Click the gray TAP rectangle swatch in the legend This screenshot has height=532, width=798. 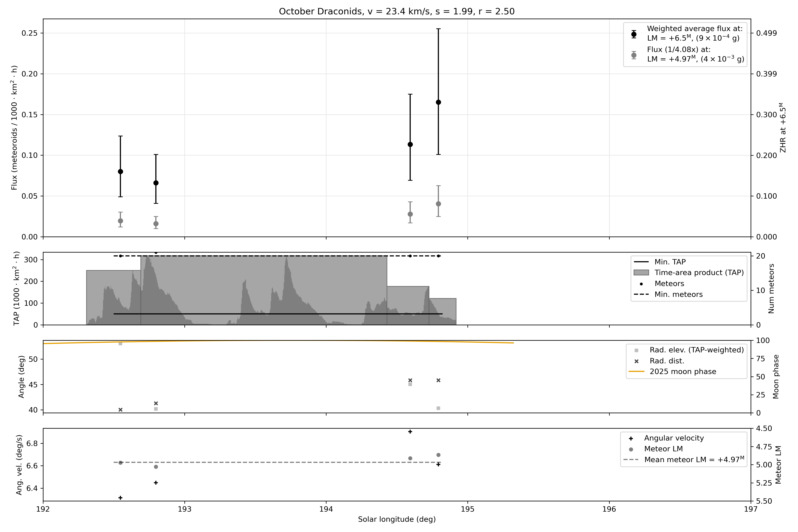[641, 273]
